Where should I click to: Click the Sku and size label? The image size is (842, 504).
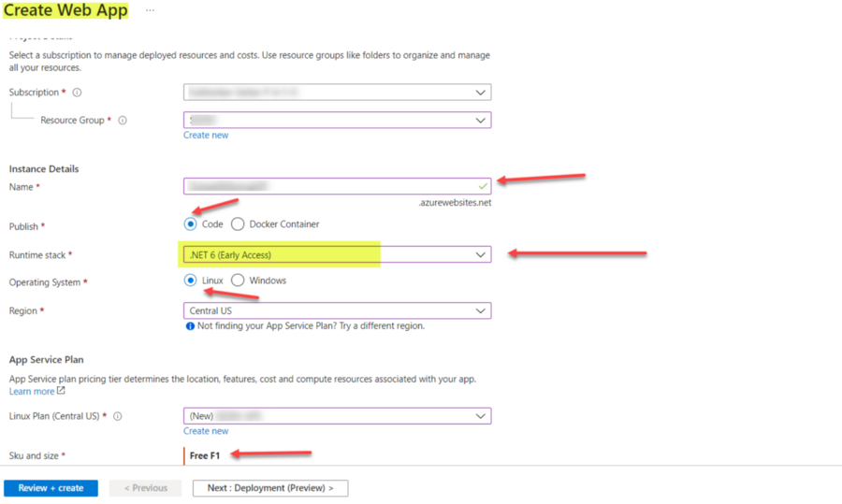(34, 455)
